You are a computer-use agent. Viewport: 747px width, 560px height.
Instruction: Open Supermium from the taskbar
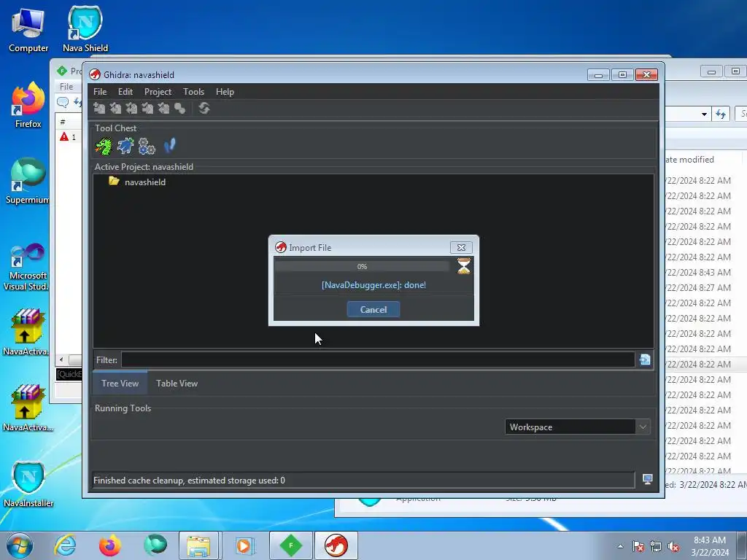(155, 545)
